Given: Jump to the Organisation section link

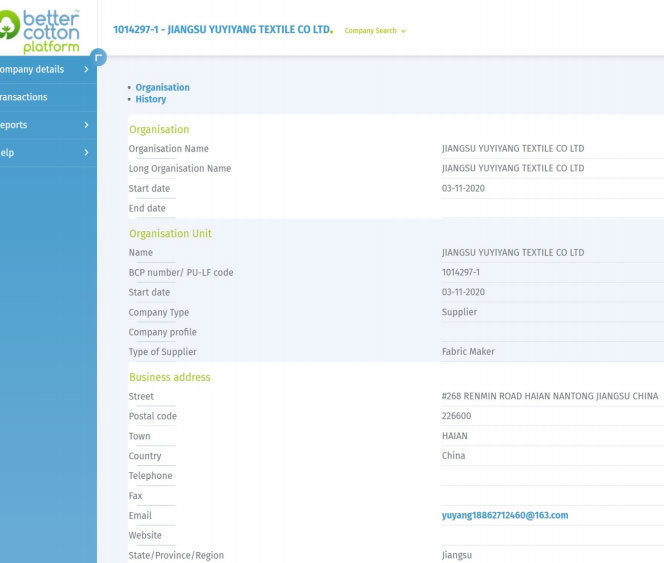Looking at the screenshot, I should point(162,87).
